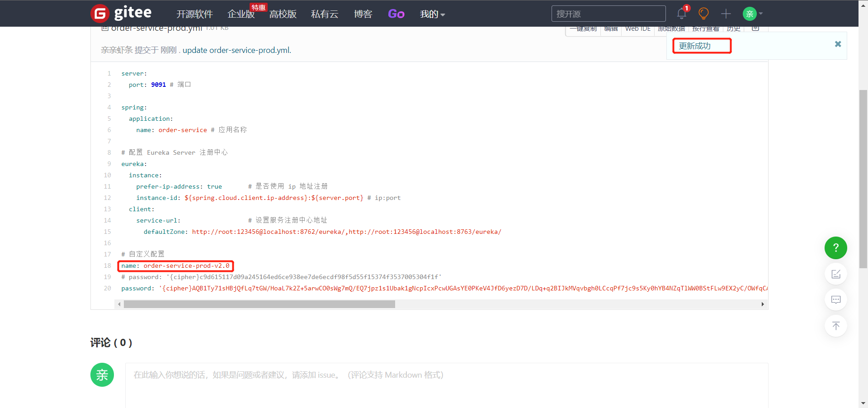
Task: Go to the 高校版 page
Action: (283, 14)
